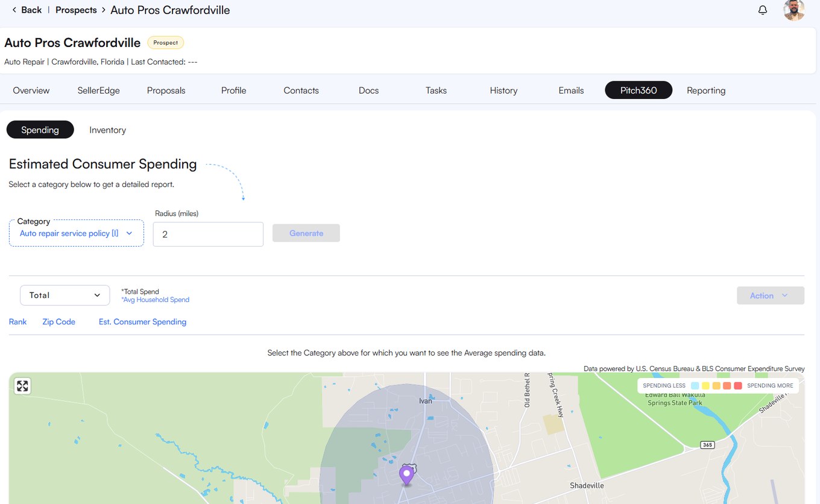Open the Prospects breadcrumb
This screenshot has width=820, height=504.
[76, 10]
